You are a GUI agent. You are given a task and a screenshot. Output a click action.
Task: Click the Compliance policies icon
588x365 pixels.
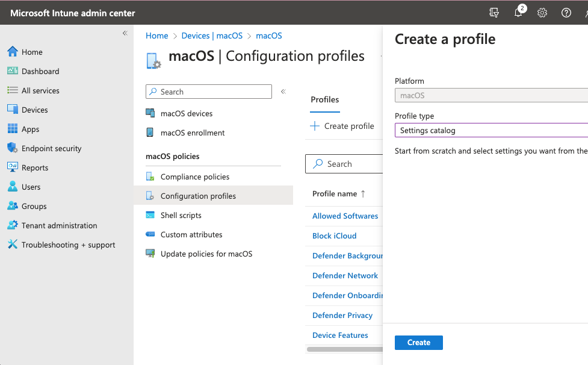point(150,176)
